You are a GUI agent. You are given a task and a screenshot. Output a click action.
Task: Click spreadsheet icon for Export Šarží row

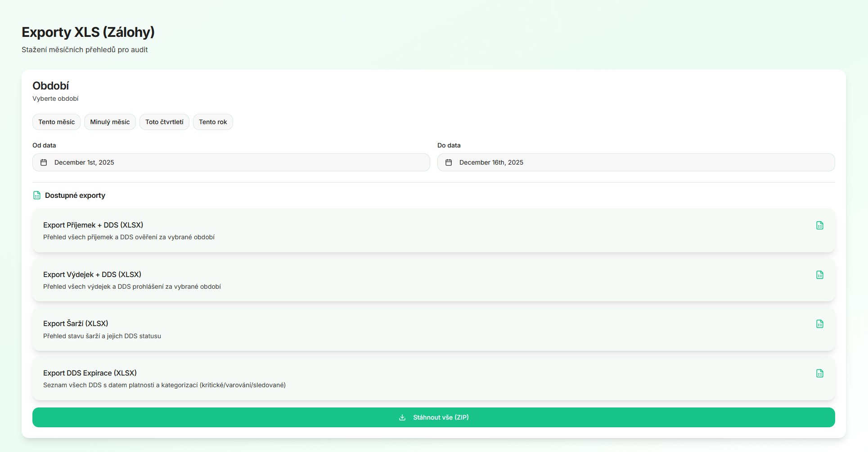(819, 324)
